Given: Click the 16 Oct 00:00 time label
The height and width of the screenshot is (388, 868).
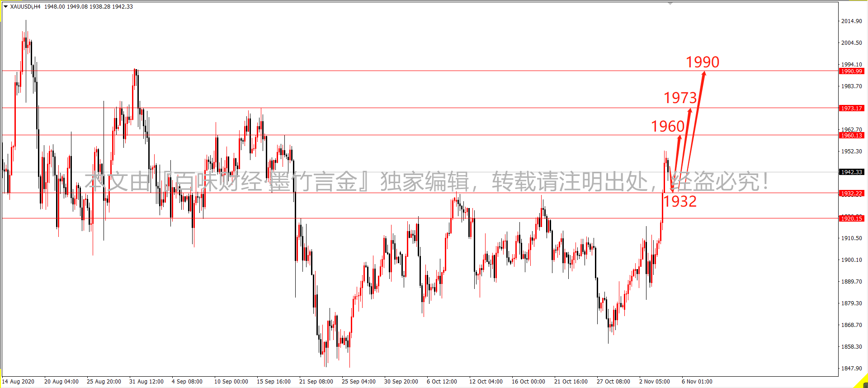Looking at the screenshot, I should tap(528, 382).
